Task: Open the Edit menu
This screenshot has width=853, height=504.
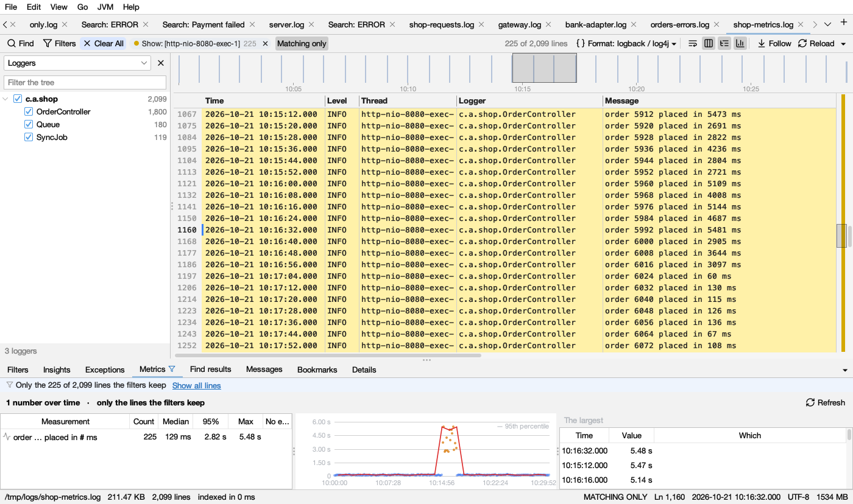Action: click(x=34, y=7)
